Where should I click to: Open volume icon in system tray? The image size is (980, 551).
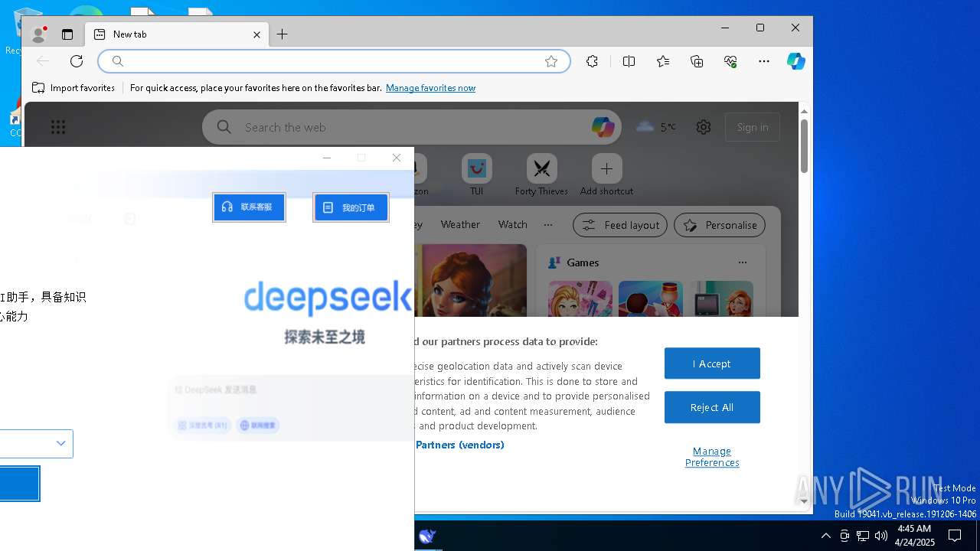(x=880, y=536)
